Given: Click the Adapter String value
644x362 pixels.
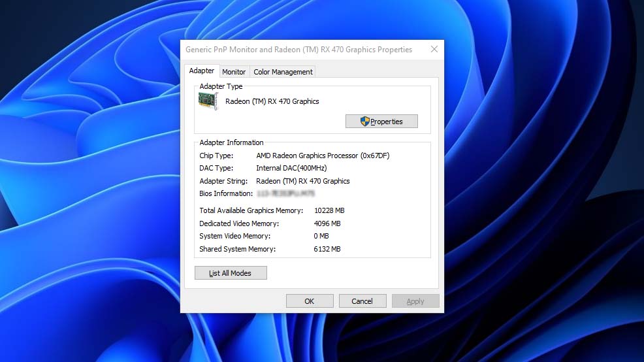Looking at the screenshot, I should pos(302,181).
